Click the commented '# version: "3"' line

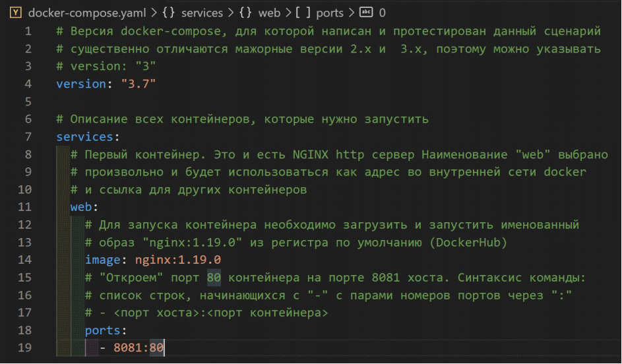tap(106, 66)
